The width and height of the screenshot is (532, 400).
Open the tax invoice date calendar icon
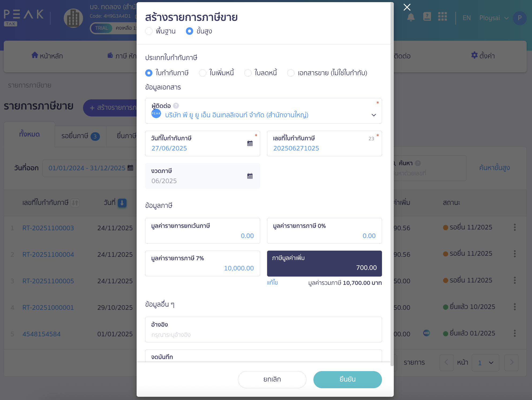pyautogui.click(x=250, y=144)
